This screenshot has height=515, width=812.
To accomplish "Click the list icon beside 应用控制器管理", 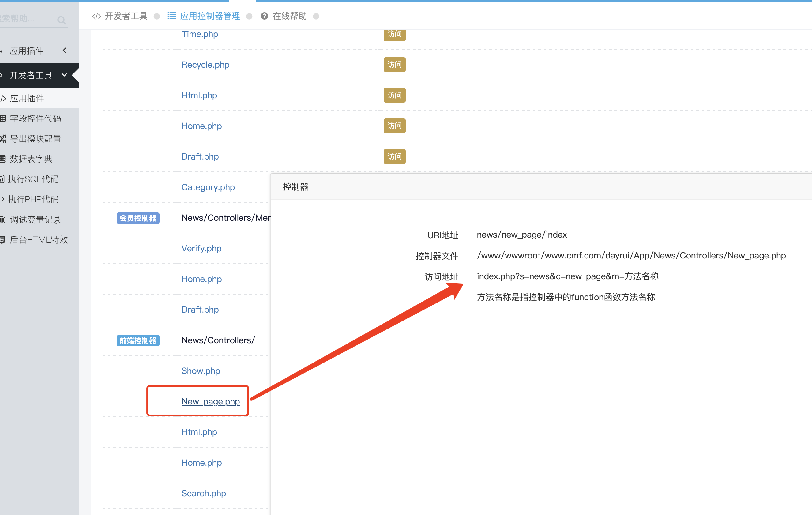I will tap(172, 16).
